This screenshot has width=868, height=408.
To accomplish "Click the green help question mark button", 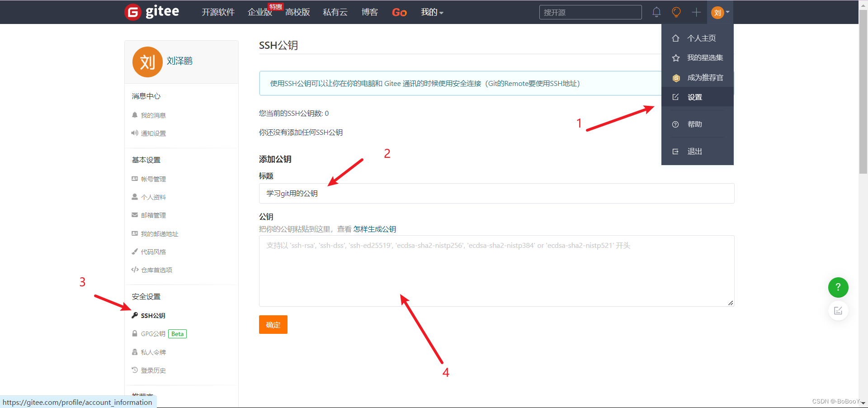I will tap(838, 287).
